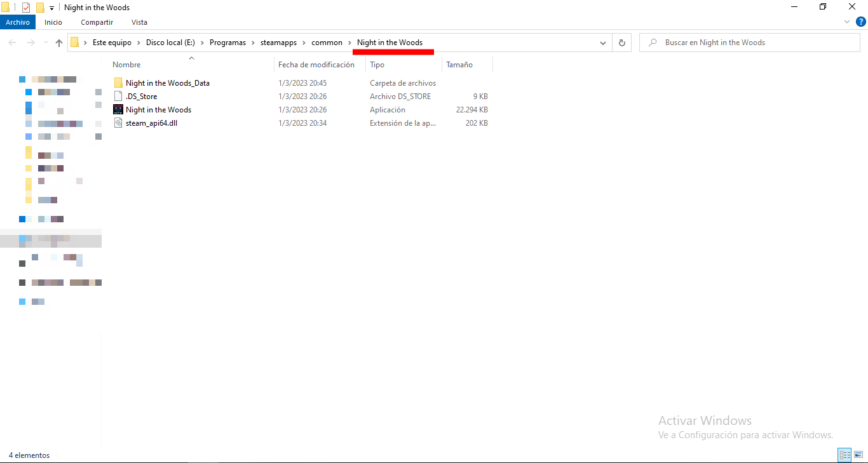
Task: Select the Night in the Woods application icon
Action: tap(118, 109)
